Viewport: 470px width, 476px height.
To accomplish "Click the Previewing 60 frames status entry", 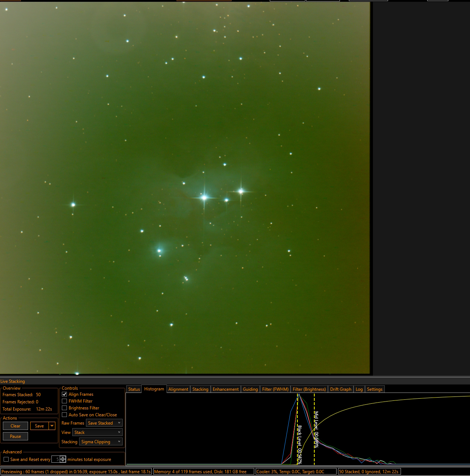I will tap(76, 472).
